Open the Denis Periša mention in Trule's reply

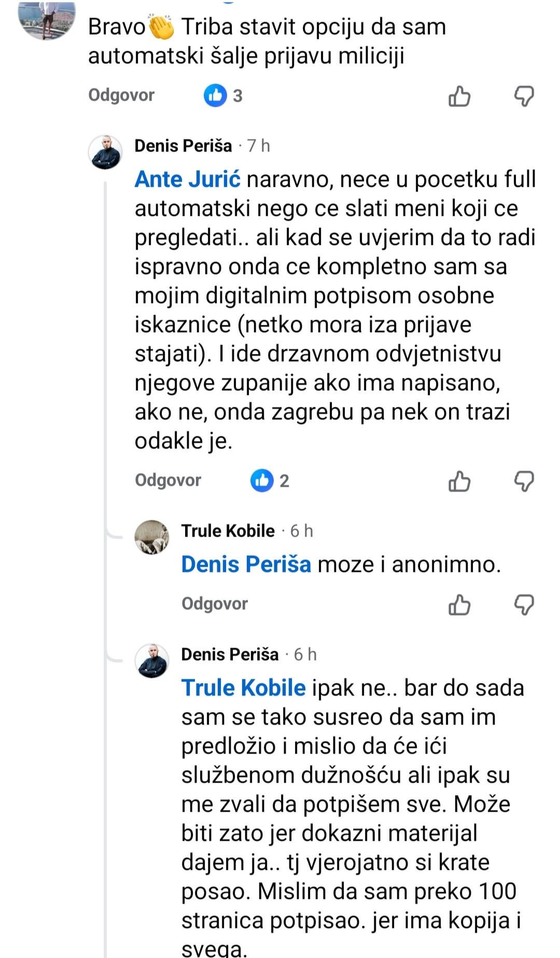pyautogui.click(x=246, y=564)
